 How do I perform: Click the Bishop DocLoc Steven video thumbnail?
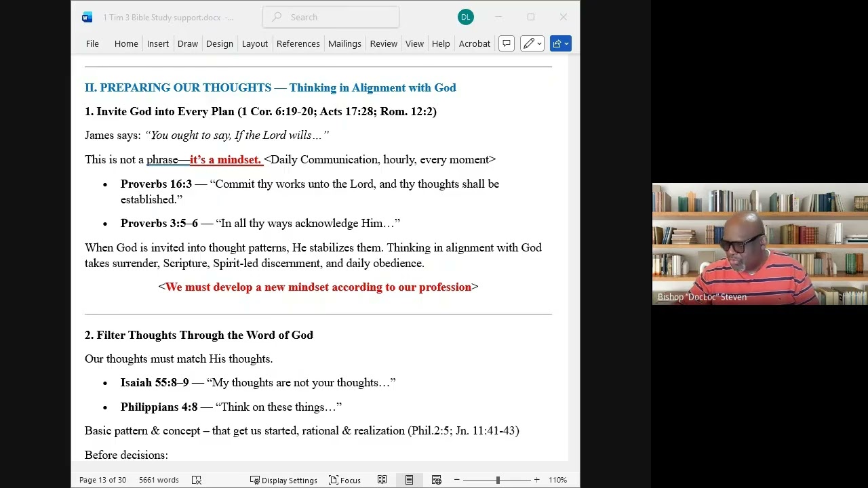coord(759,244)
